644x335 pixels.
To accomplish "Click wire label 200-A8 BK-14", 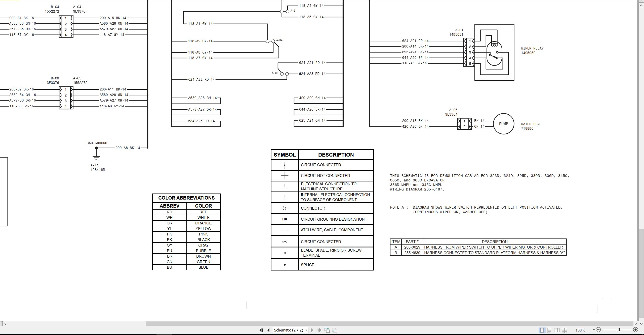I will pyautogui.click(x=128, y=148).
